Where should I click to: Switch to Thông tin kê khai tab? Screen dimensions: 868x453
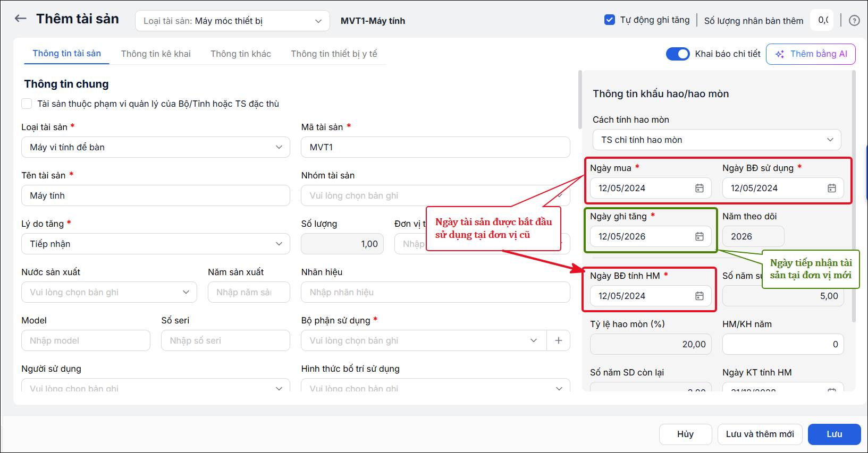pos(156,54)
